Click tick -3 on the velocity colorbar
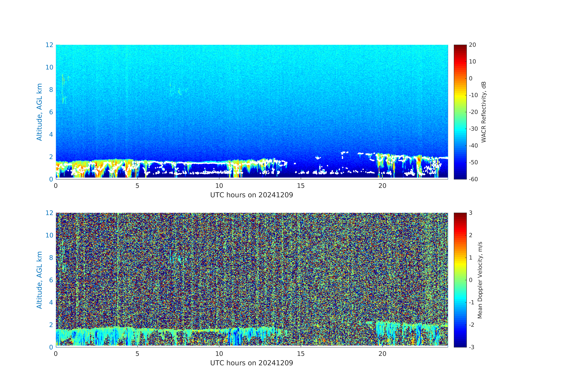 [x=471, y=347]
